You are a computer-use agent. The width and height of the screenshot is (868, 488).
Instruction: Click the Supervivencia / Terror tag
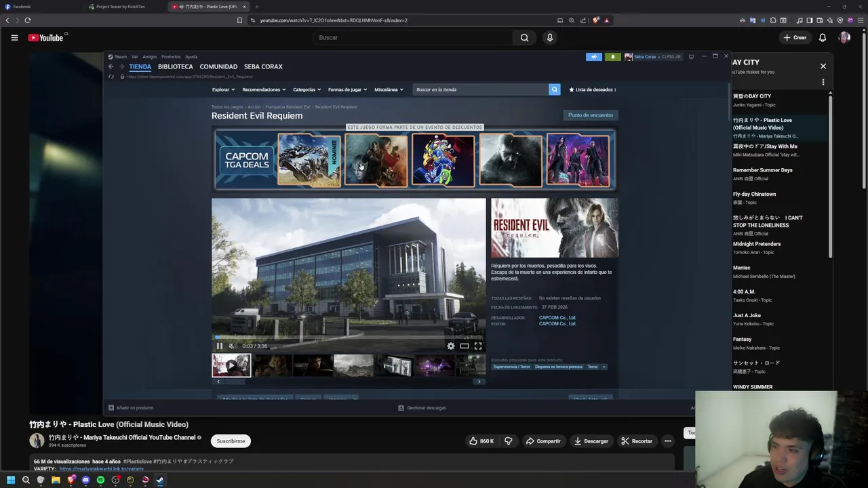point(512,367)
